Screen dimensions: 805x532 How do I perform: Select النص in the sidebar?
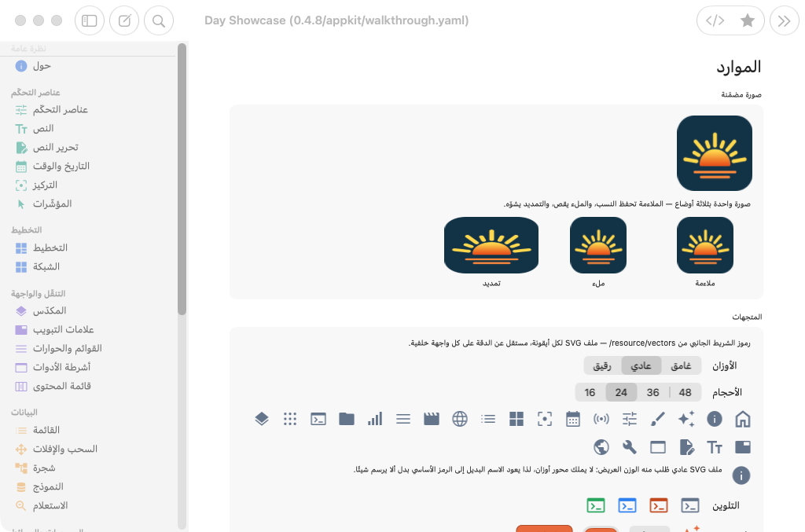tap(88, 129)
